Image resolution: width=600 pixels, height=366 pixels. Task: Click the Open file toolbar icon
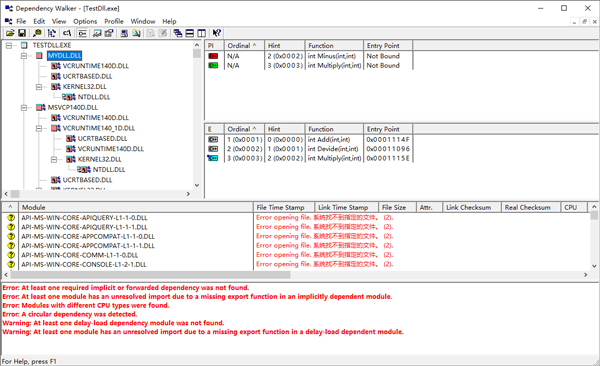pyautogui.click(x=10, y=33)
